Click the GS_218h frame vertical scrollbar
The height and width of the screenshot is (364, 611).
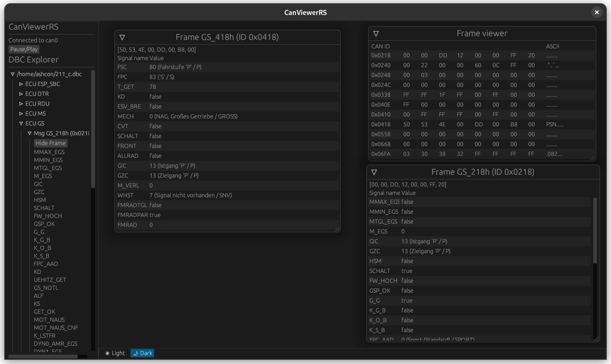click(x=595, y=230)
